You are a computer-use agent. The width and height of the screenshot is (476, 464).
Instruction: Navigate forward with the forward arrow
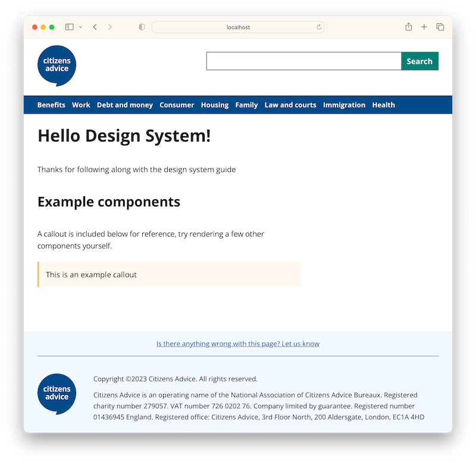(111, 27)
